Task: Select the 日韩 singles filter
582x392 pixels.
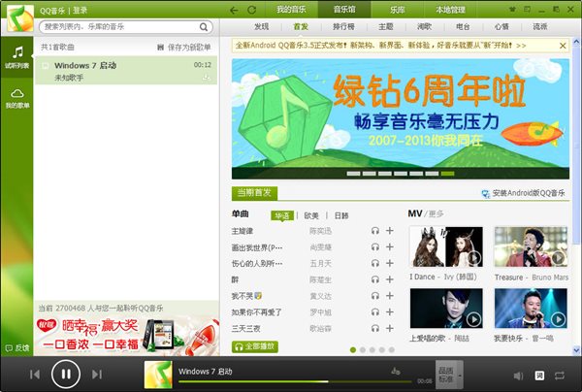Action: point(341,215)
